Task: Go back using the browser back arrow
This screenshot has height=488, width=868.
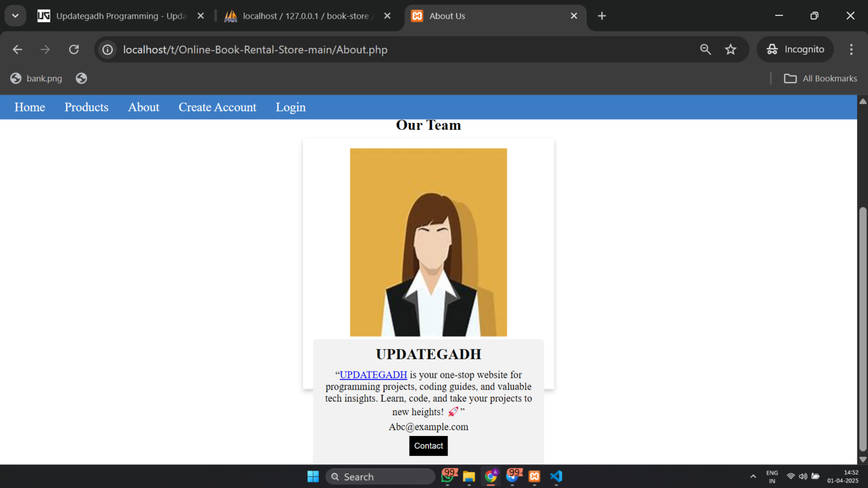Action: click(17, 49)
